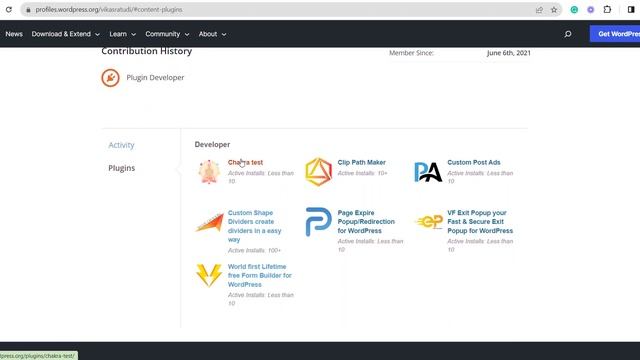Open the Chakra test plugin logo

209,171
